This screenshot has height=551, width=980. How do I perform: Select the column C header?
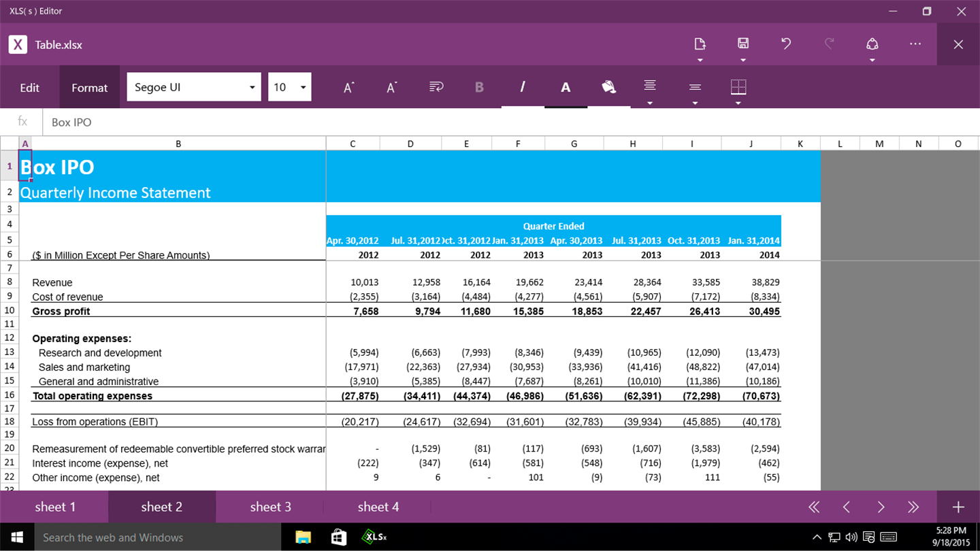tap(353, 144)
